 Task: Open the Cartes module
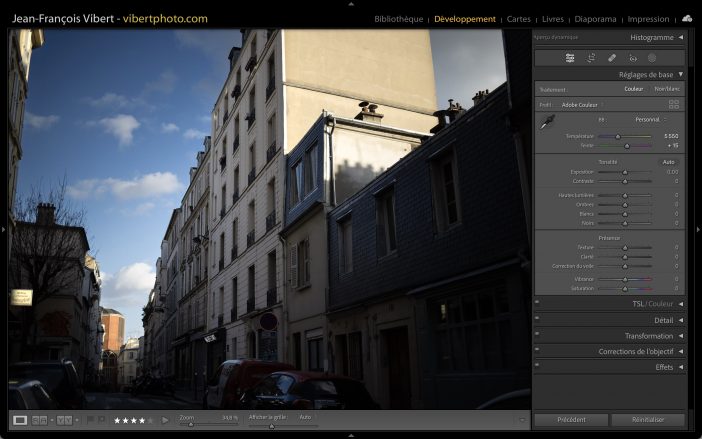(x=519, y=19)
